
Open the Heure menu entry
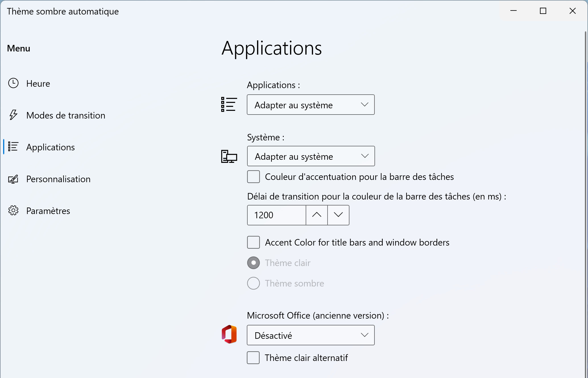(38, 84)
